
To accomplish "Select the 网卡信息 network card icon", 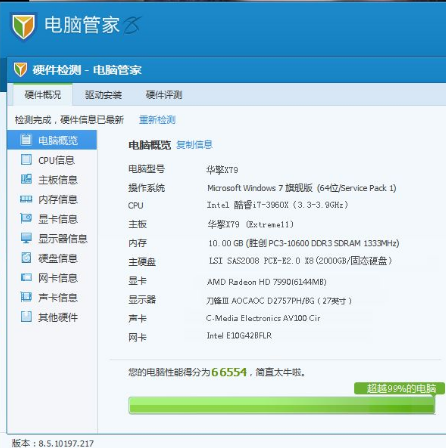I will [x=26, y=277].
